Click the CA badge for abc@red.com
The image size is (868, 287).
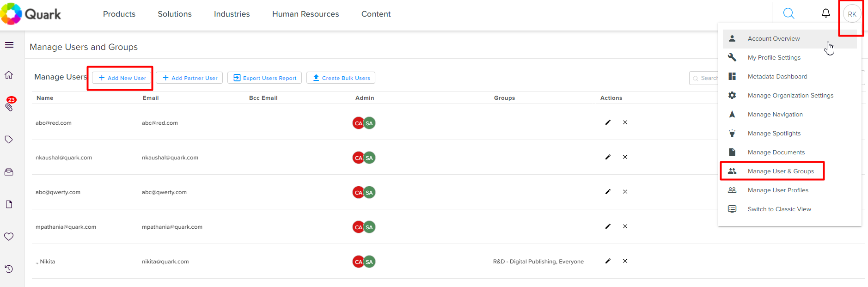(x=358, y=123)
